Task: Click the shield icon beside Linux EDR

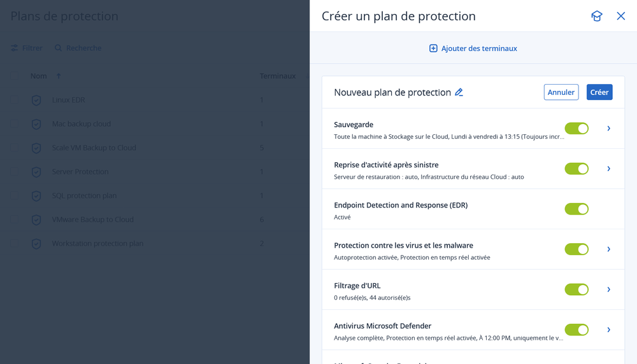Action: [x=37, y=100]
